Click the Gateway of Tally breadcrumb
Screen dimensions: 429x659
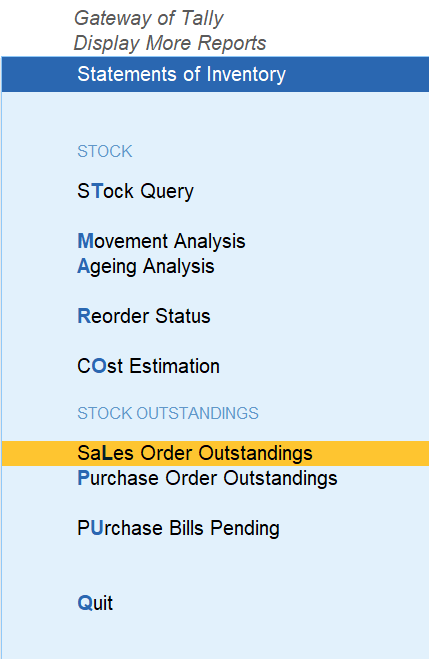tap(149, 18)
